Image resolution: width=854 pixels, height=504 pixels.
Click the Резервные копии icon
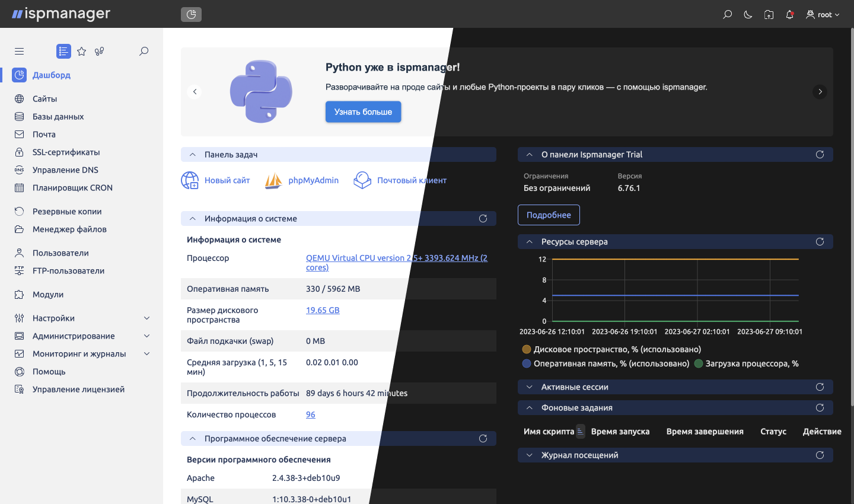coord(20,212)
